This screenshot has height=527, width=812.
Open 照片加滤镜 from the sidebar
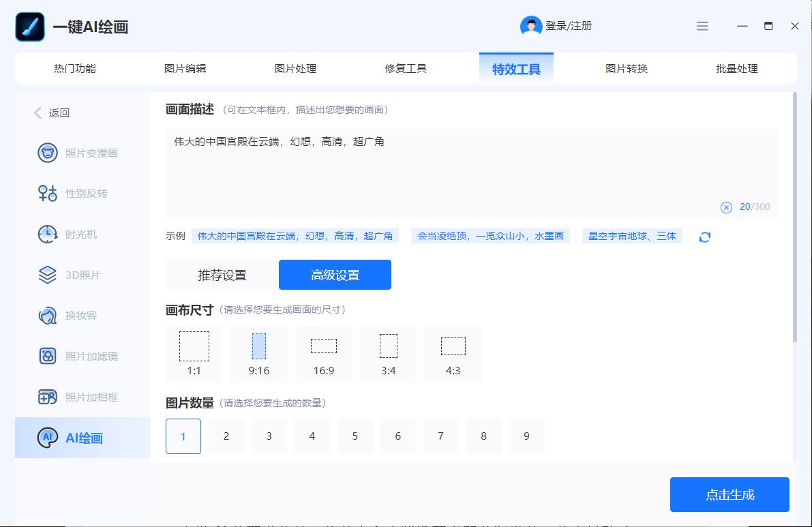tap(83, 356)
